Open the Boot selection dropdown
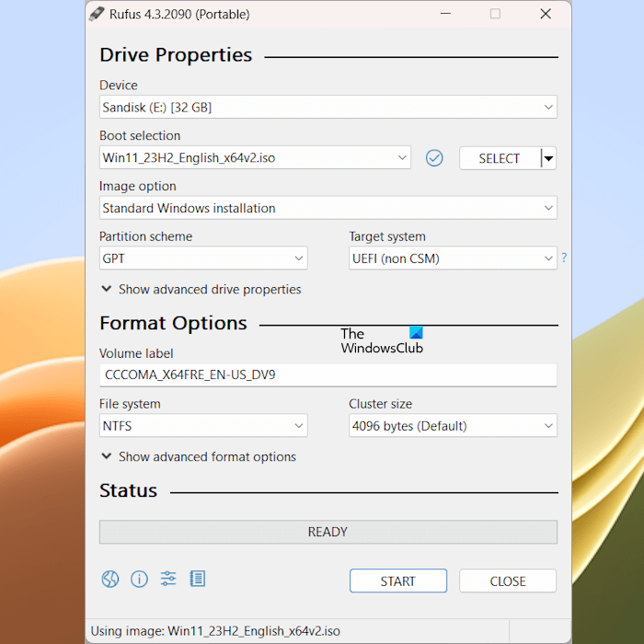This screenshot has width=644, height=644. (255, 157)
